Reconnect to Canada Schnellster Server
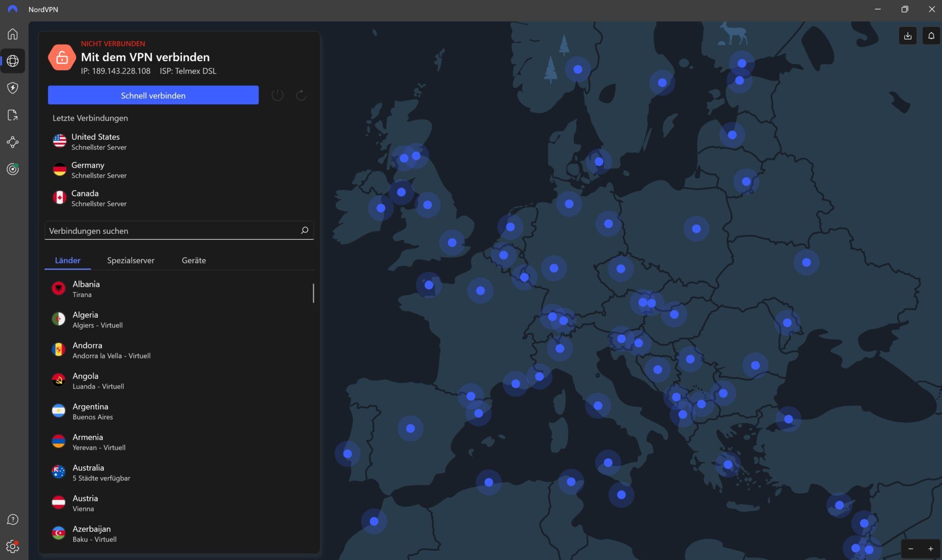This screenshot has width=942, height=560. (x=179, y=198)
